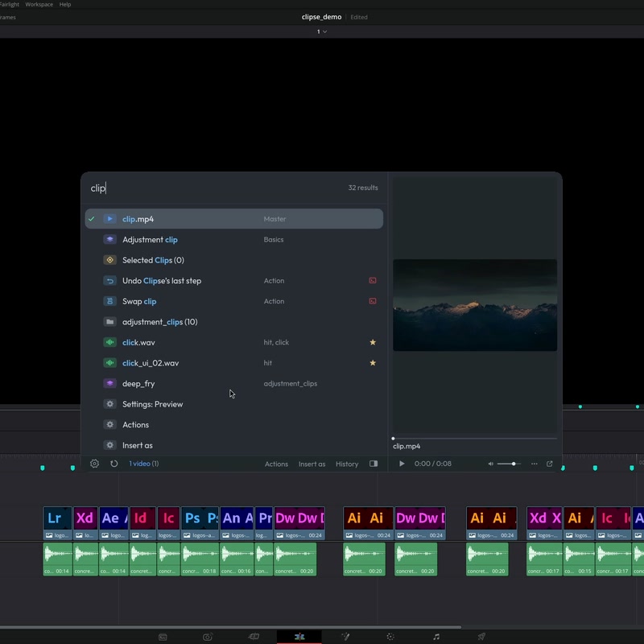Viewport: 644px width, 644px height.
Task: Click the Swap clip action icon
Action: coord(109,301)
